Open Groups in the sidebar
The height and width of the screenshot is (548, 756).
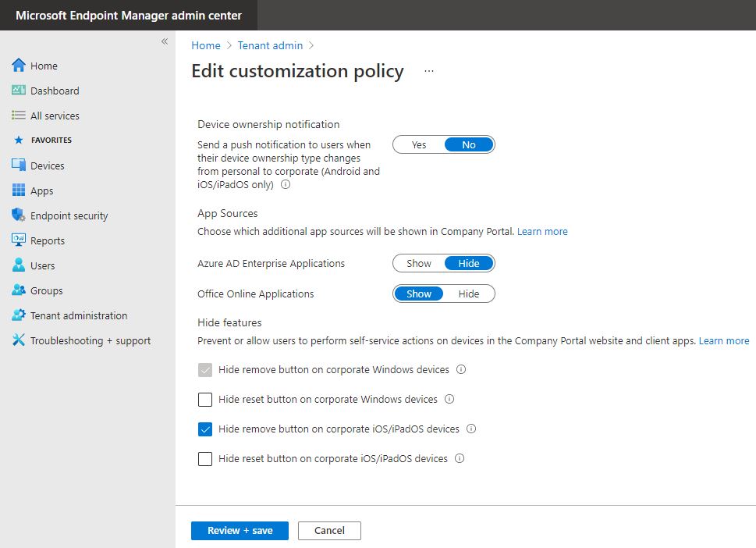[x=46, y=291]
